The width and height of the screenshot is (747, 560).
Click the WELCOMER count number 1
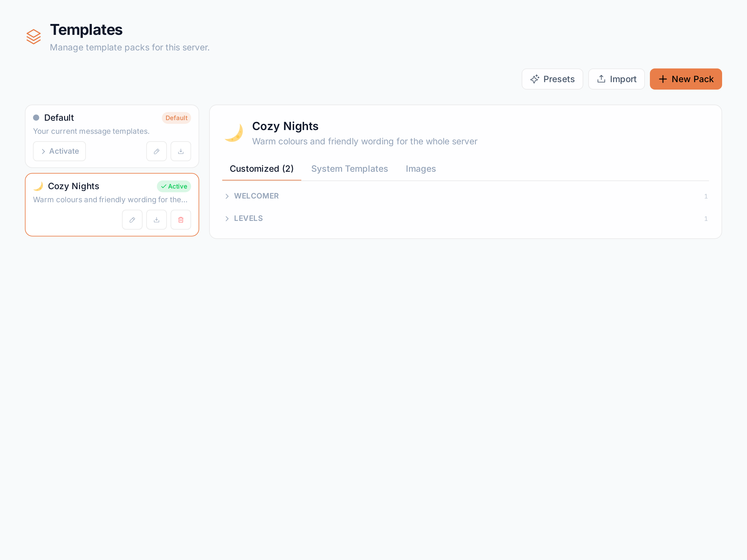pos(706,196)
